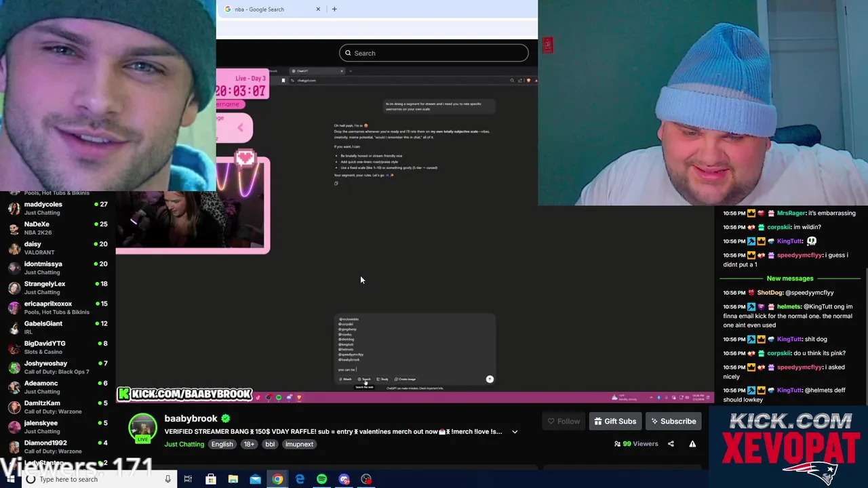Open Spotify from taskbar

click(321, 479)
